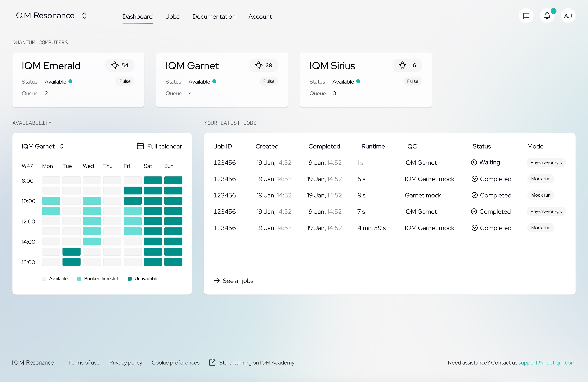Viewport: 588px width, 382px height.
Task: Click the Mode column header
Action: pyautogui.click(x=535, y=146)
